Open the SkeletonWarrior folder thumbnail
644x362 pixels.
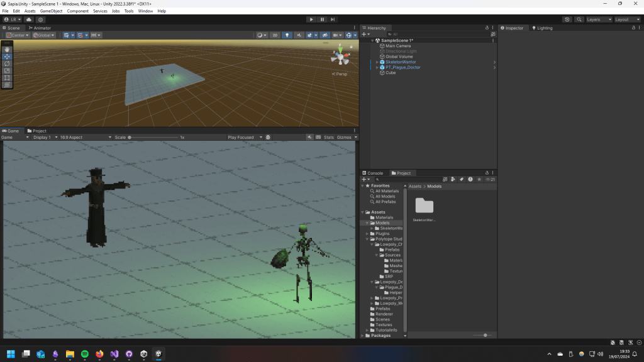pos(425,206)
